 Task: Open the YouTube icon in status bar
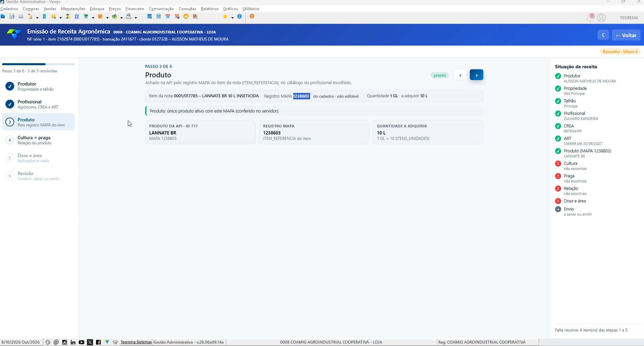[82, 342]
